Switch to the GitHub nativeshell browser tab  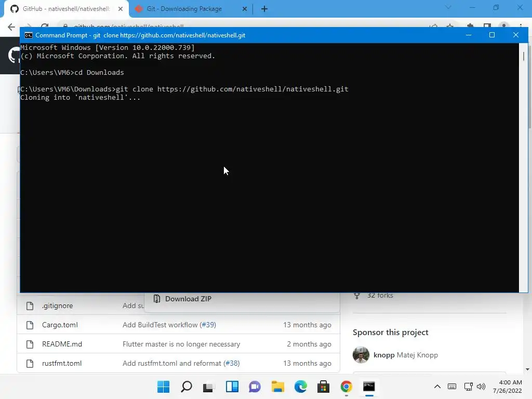[66, 9]
